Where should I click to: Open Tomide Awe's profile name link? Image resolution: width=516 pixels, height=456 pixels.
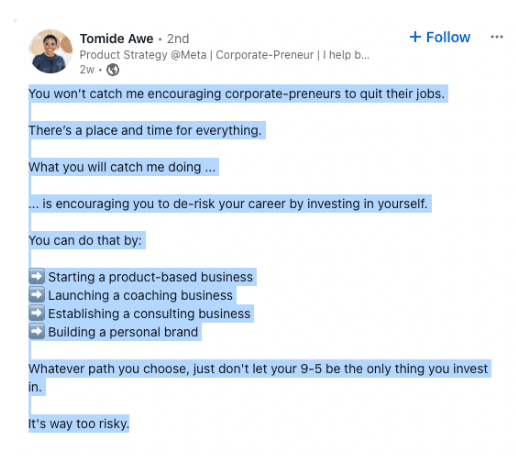[x=116, y=39]
